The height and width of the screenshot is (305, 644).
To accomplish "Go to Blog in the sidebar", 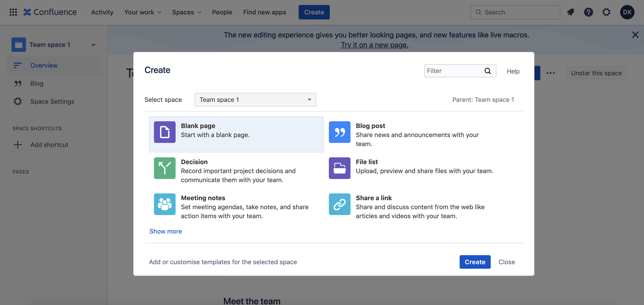I will 54,83.
